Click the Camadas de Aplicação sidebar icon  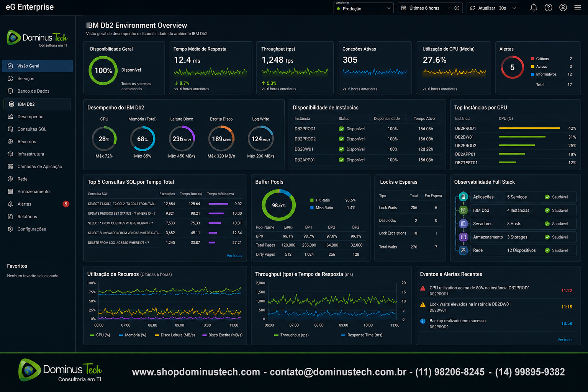tap(10, 167)
